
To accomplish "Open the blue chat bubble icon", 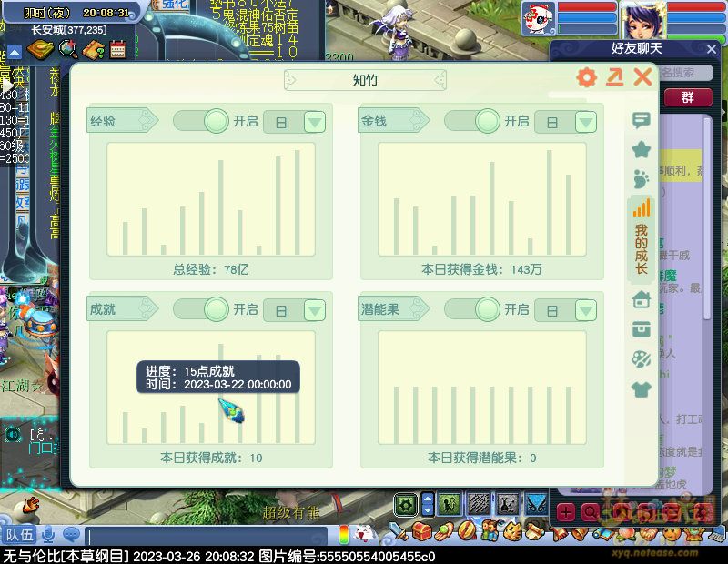I will coord(72,535).
